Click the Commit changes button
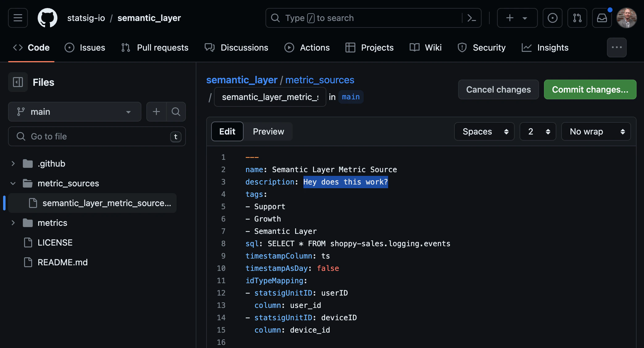The height and width of the screenshot is (348, 644). click(x=590, y=89)
